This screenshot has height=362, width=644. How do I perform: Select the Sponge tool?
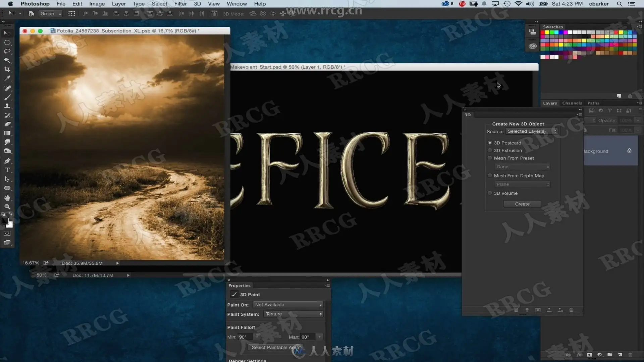[x=7, y=151]
